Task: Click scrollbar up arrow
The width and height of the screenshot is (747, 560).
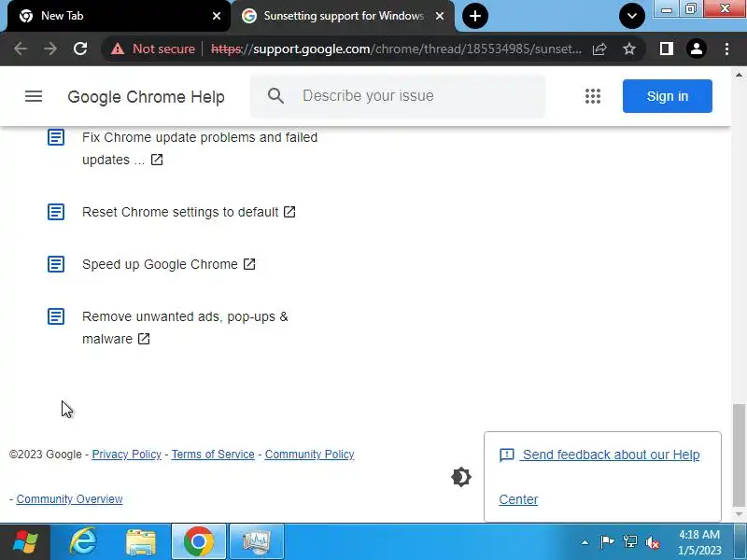Action: [x=739, y=75]
